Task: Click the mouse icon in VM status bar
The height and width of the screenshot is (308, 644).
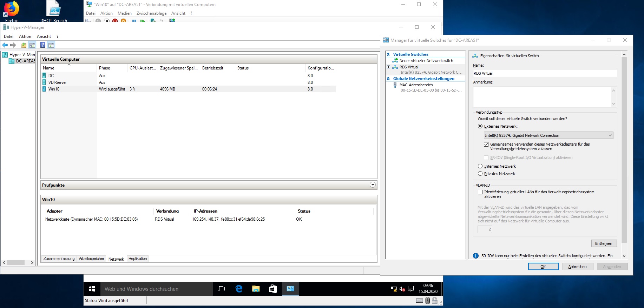Action: point(427,301)
